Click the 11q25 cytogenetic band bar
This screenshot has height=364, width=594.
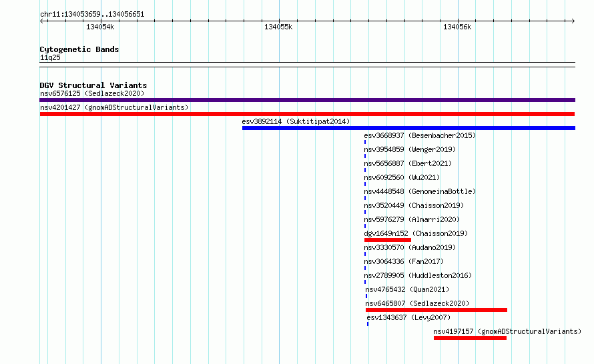pyautogui.click(x=307, y=65)
